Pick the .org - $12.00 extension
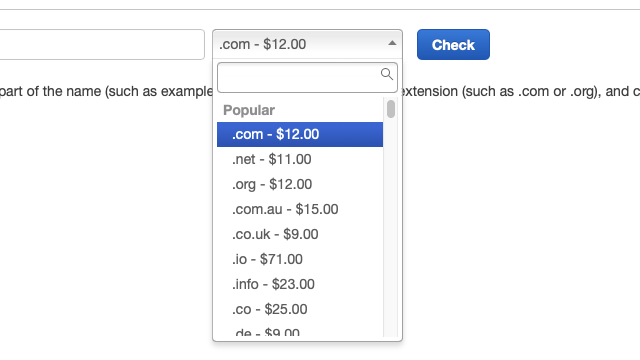Image resolution: width=640 pixels, height=360 pixels. coord(300,184)
